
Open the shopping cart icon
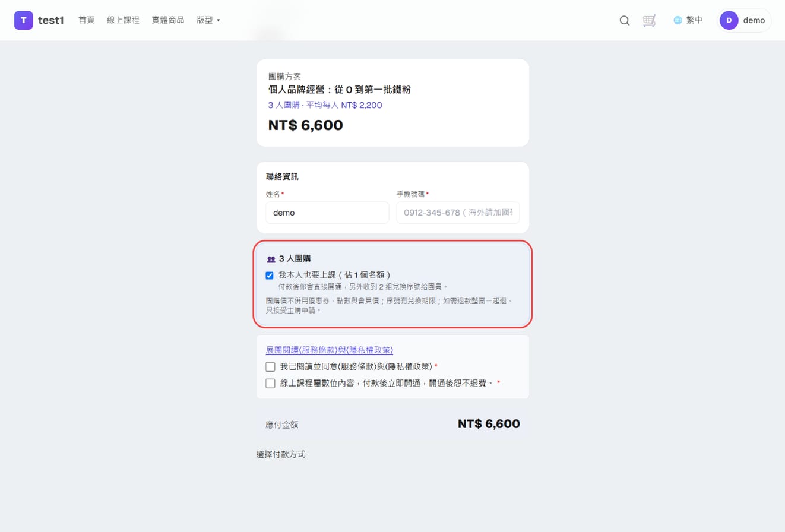[x=650, y=21]
